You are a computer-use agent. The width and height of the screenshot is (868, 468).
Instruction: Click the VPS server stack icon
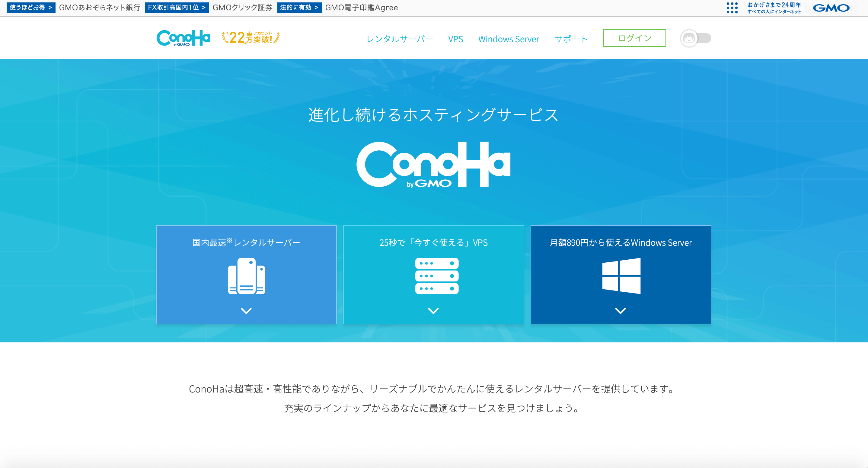point(437,276)
